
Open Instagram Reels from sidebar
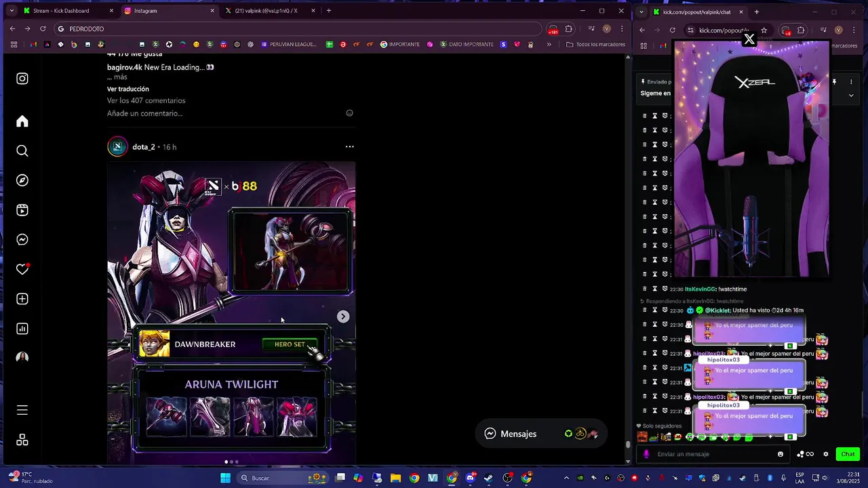coord(22,210)
